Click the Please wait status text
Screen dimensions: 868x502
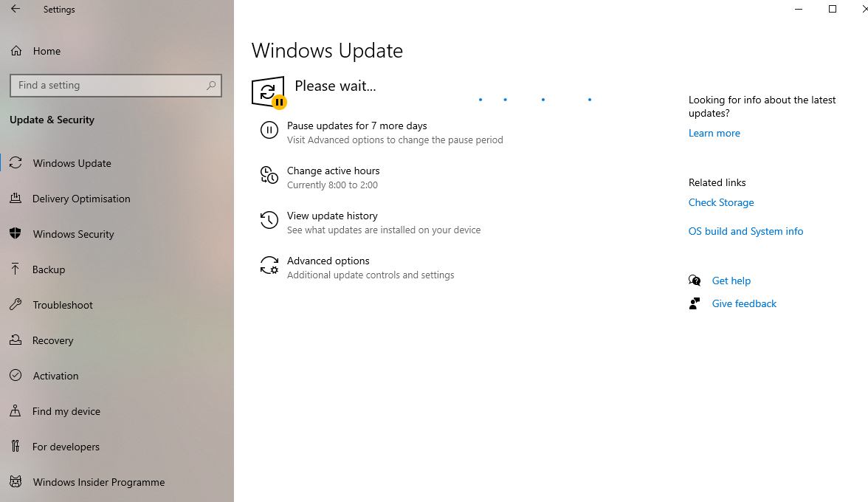pos(335,86)
